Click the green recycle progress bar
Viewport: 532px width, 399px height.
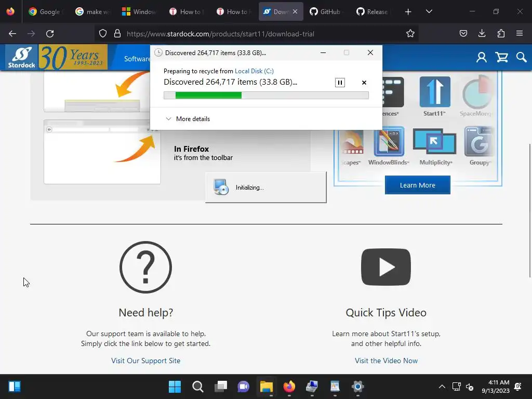pos(266,96)
